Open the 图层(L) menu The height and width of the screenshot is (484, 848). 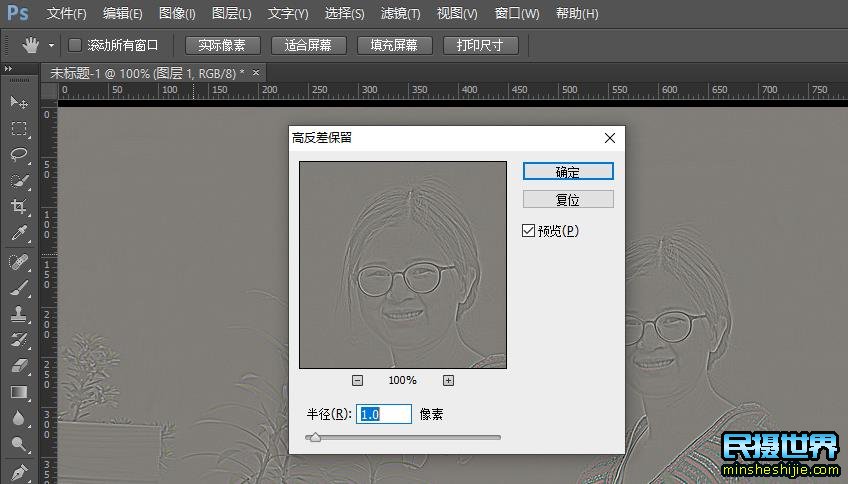point(232,14)
